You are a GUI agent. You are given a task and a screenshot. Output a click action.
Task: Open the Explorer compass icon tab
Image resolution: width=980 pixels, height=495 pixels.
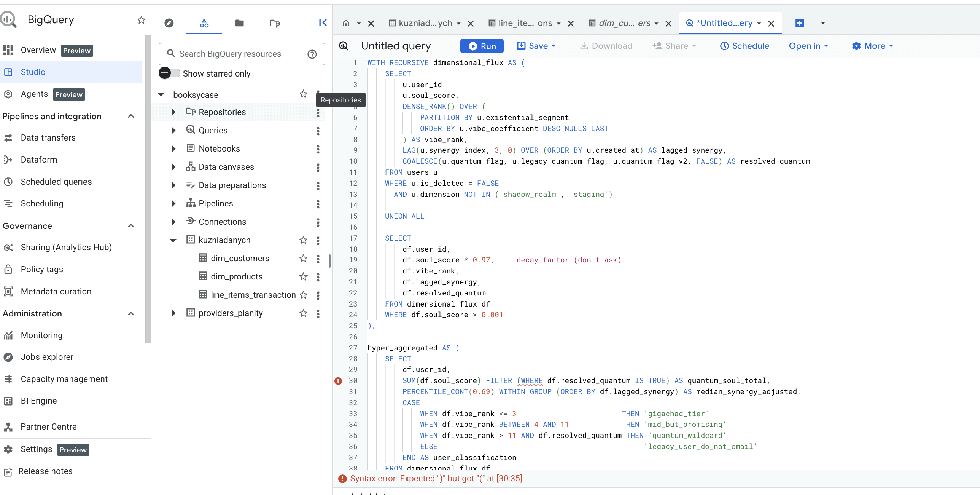169,23
